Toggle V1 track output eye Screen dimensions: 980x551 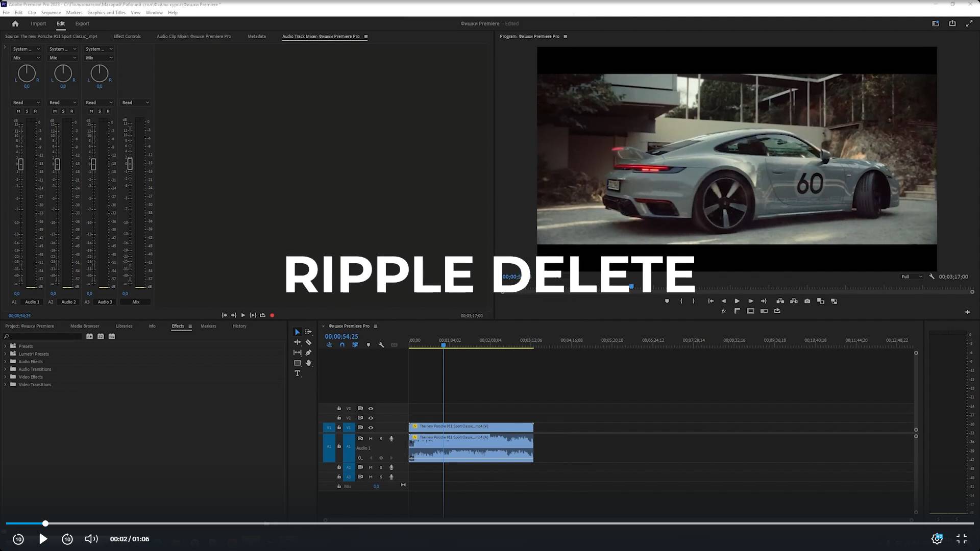(371, 428)
